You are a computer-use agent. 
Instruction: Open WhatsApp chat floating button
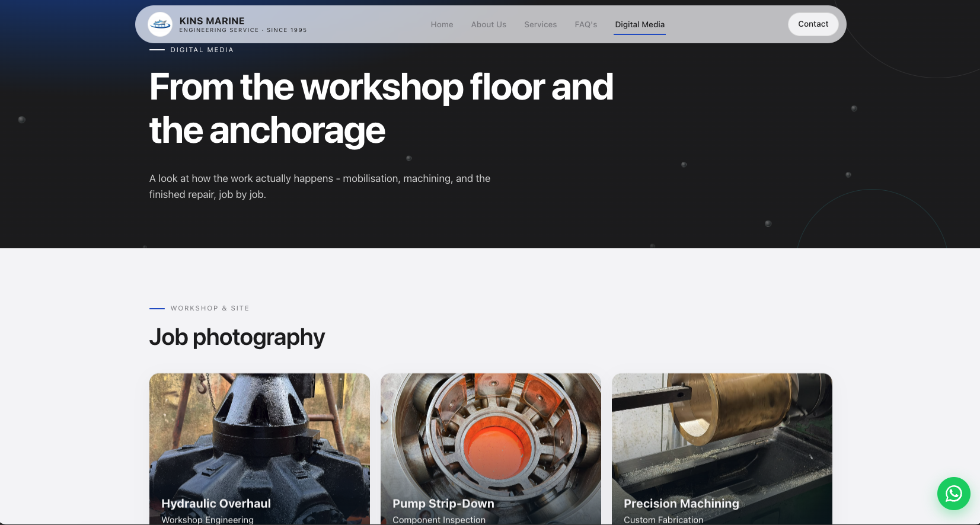click(x=953, y=494)
